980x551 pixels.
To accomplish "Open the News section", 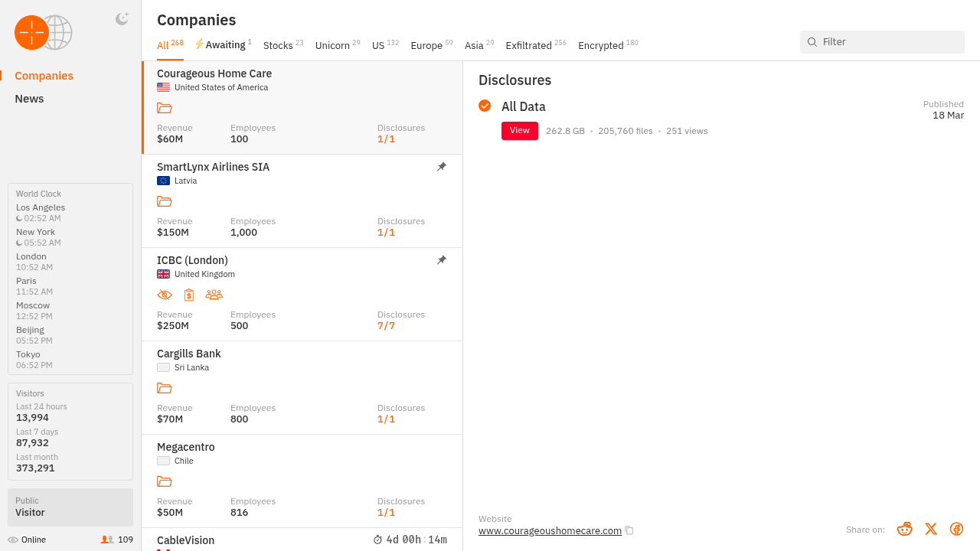I will pos(29,99).
